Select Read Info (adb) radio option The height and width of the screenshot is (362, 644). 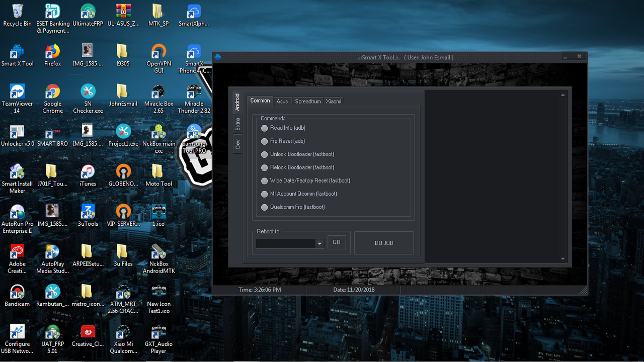[283, 128]
